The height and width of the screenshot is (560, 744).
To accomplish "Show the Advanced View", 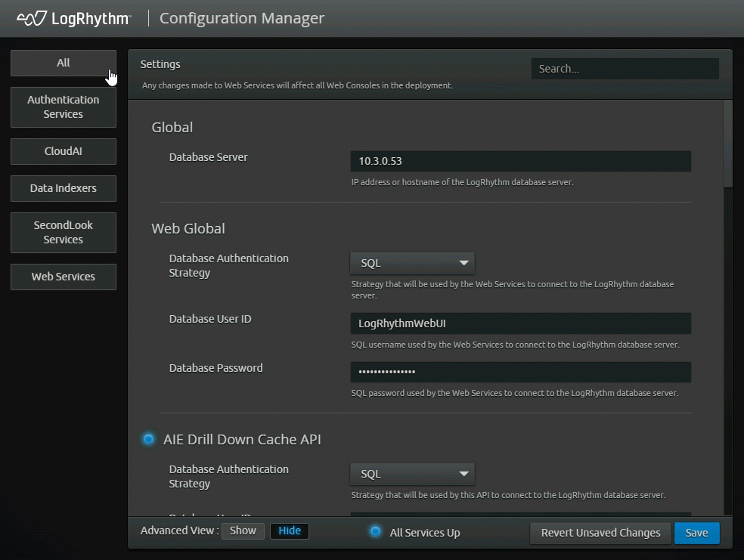I will (243, 531).
